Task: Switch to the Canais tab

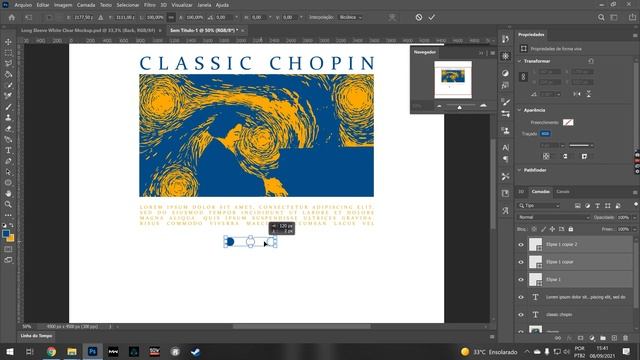Action: [x=563, y=191]
